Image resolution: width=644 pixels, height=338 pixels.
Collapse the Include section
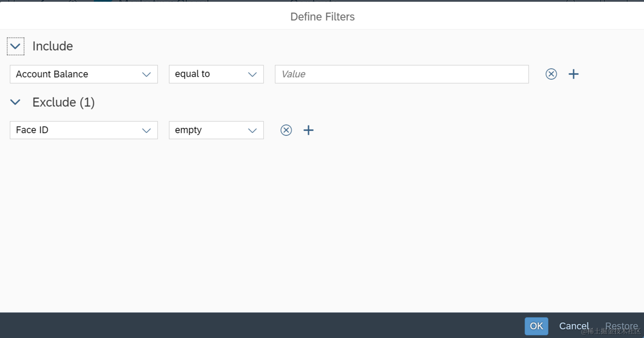[x=15, y=46]
